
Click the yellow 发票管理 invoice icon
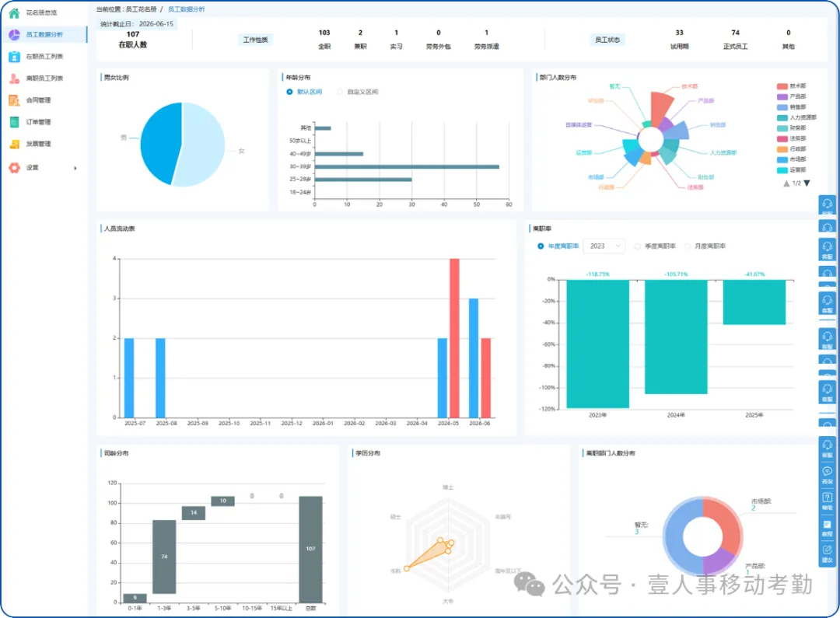tap(15, 144)
